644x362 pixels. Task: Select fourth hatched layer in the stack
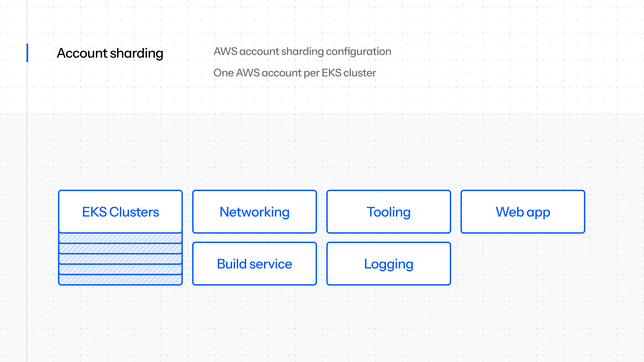pyautogui.click(x=120, y=269)
